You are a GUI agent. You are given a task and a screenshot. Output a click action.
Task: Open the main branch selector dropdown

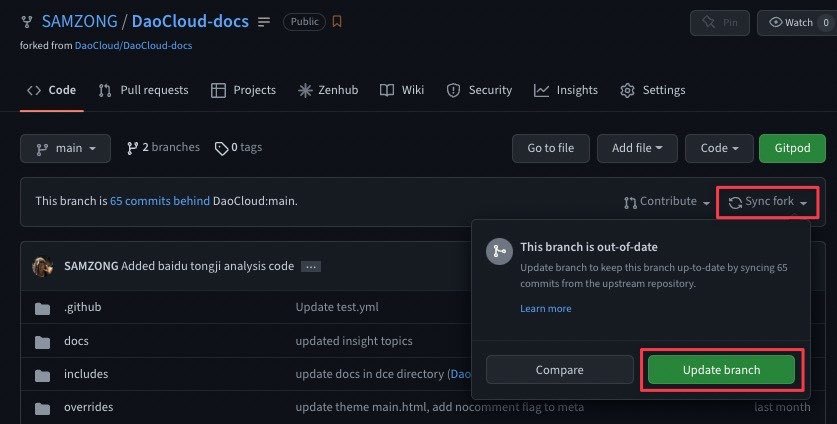65,148
